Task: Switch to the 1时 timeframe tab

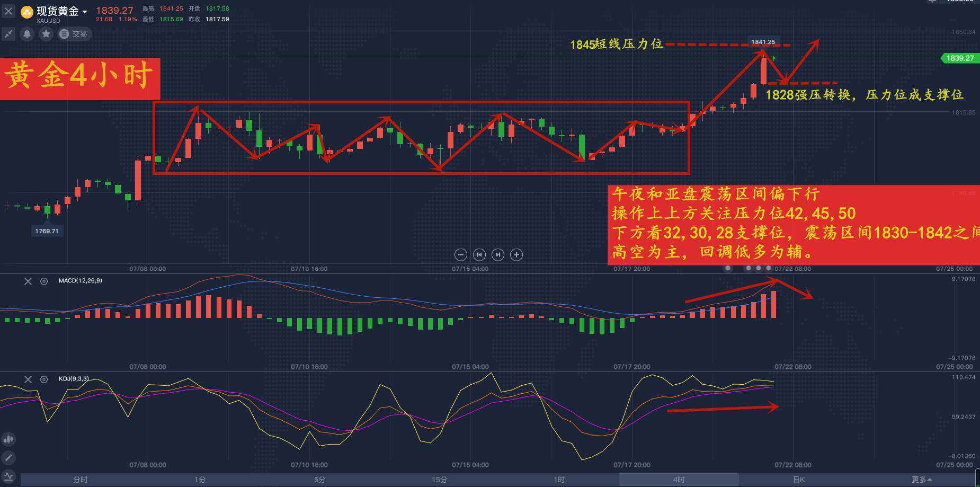Action: (x=559, y=480)
